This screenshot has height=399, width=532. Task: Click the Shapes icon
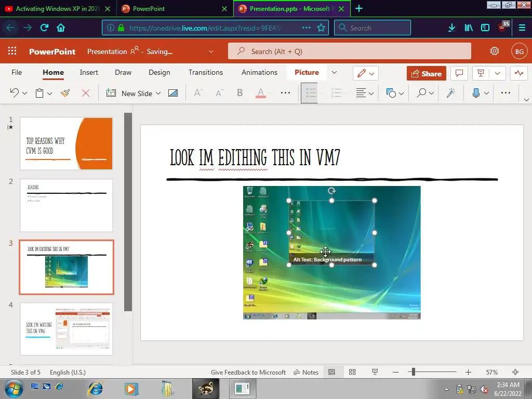[x=391, y=93]
